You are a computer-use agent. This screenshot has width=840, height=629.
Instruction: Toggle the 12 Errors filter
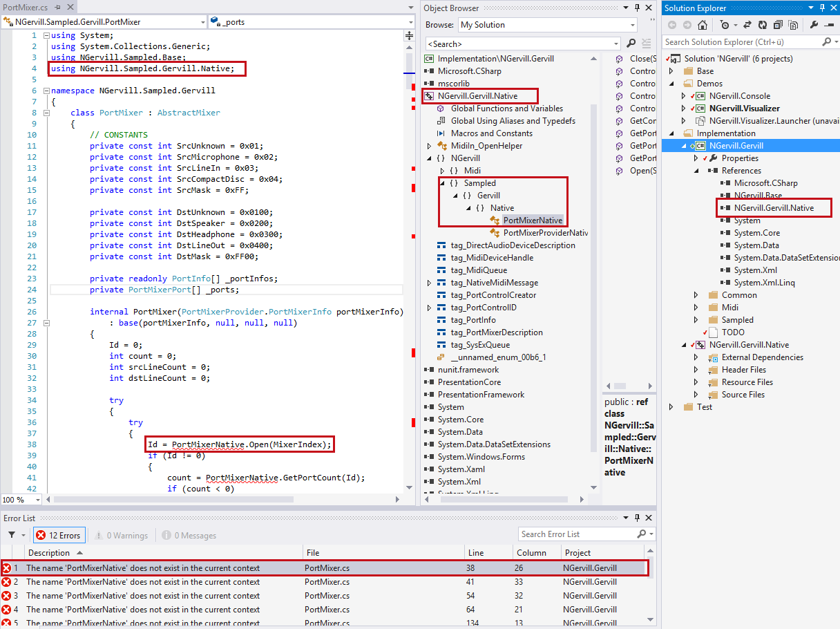click(x=59, y=535)
